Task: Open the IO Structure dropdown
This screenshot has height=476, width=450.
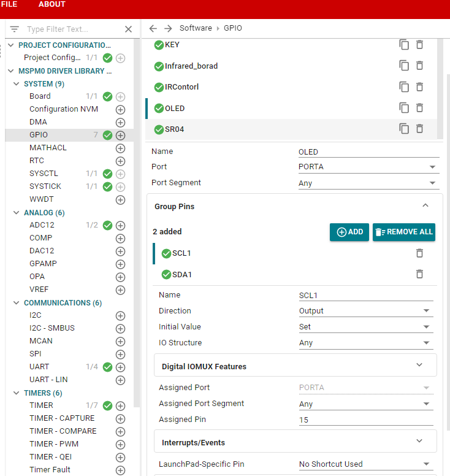Action: pos(366,343)
